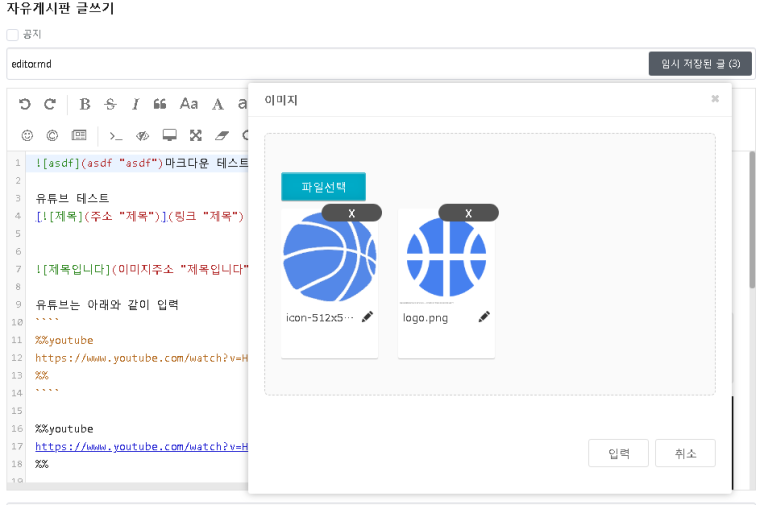Screen dimensions: 760x505
Task: Edit logo.png file name with the pencil icon
Action: pos(484,317)
